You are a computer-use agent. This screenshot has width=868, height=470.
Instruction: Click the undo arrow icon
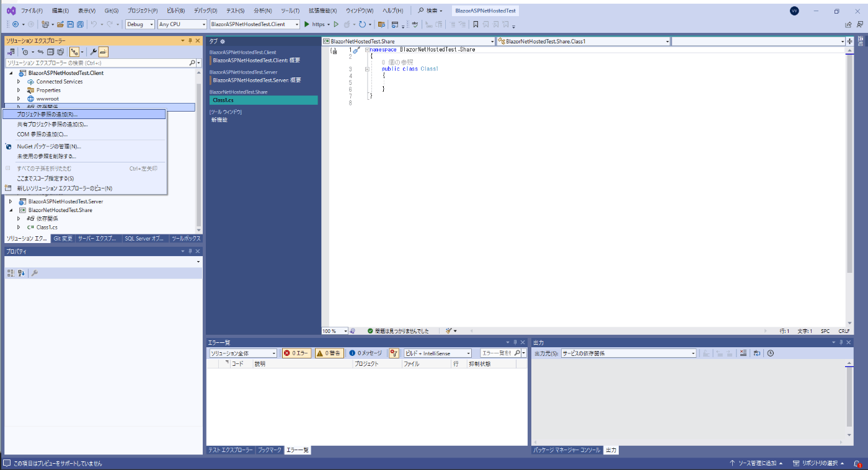(94, 24)
